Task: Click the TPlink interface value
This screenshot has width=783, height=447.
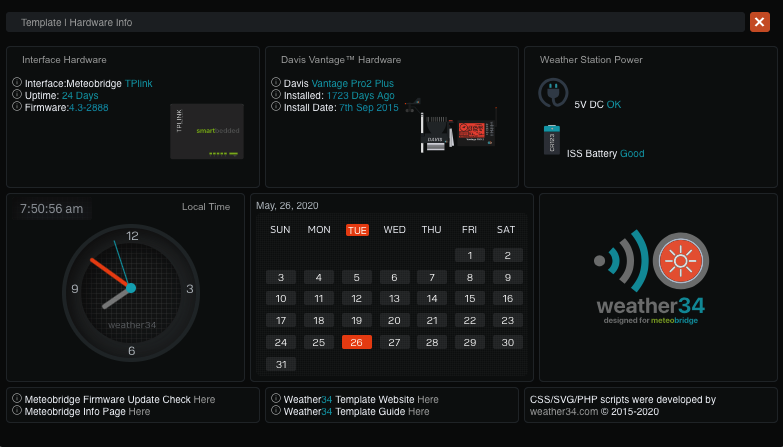Action: (x=138, y=83)
